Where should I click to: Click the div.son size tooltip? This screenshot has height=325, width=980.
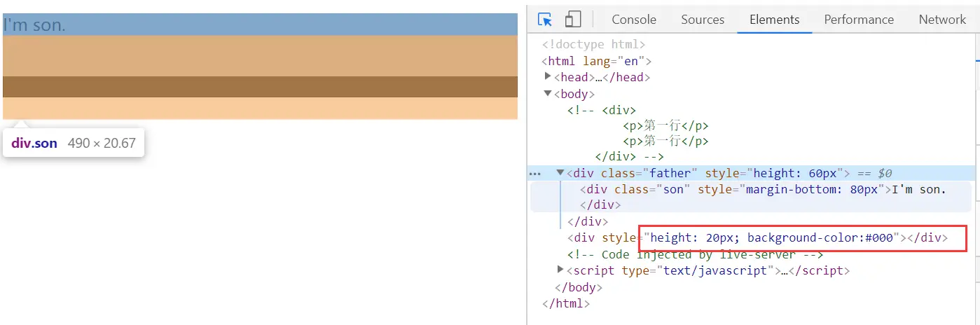point(74,143)
